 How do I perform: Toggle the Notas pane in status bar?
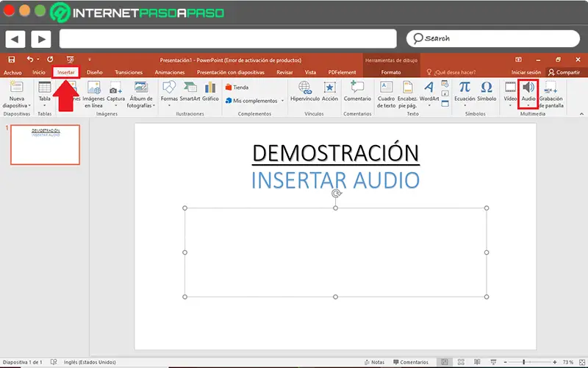pos(373,362)
